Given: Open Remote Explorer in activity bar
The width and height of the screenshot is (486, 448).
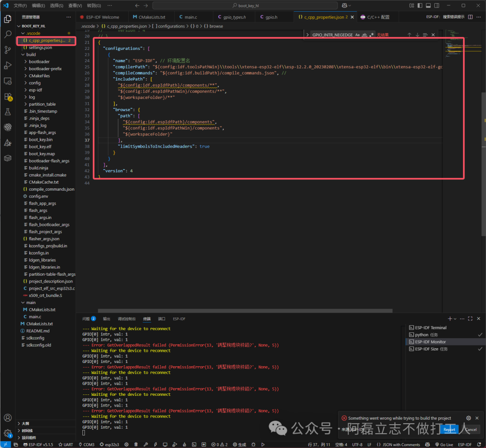Looking at the screenshot, I should (8, 81).
